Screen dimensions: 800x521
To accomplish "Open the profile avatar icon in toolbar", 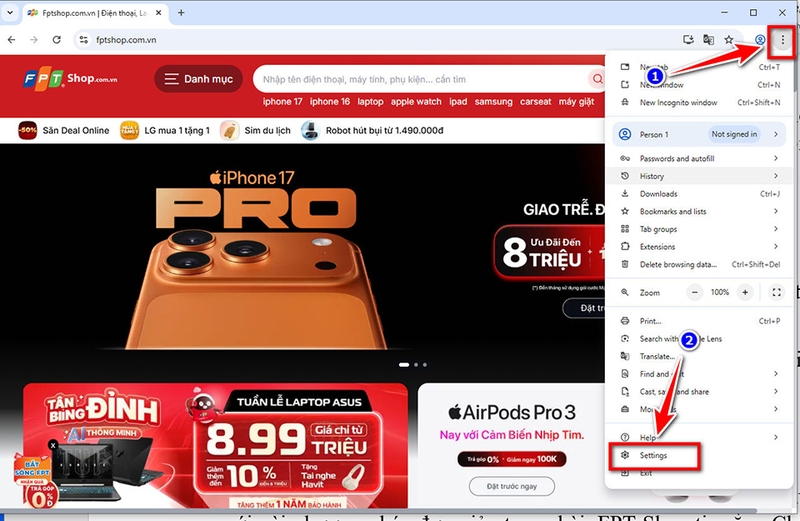I will coord(760,40).
